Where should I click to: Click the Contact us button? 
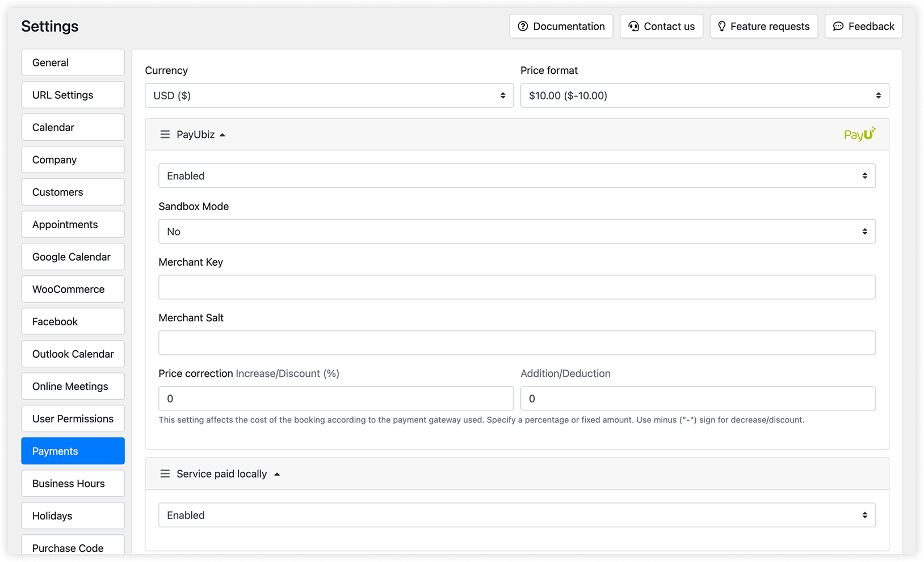pyautogui.click(x=661, y=26)
